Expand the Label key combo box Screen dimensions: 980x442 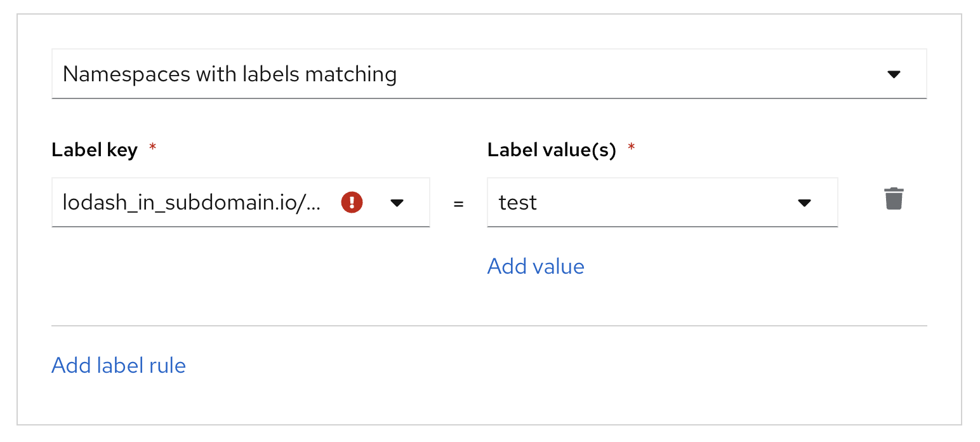241,203
